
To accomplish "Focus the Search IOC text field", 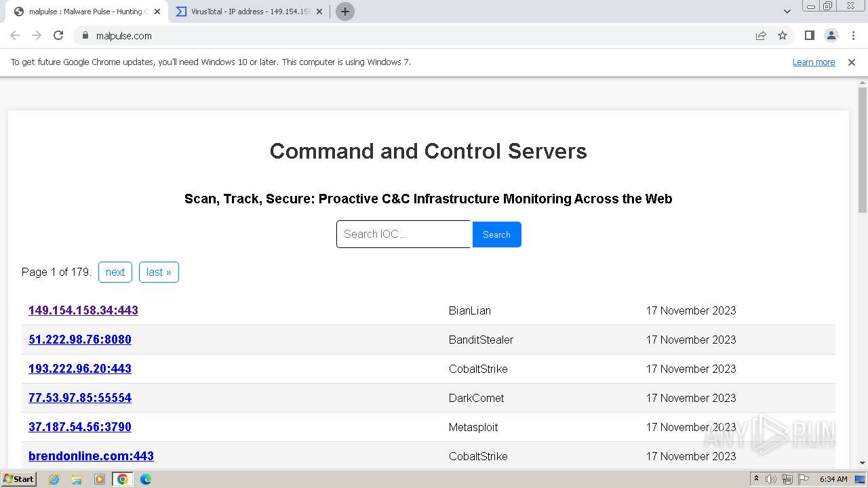I will tap(403, 235).
